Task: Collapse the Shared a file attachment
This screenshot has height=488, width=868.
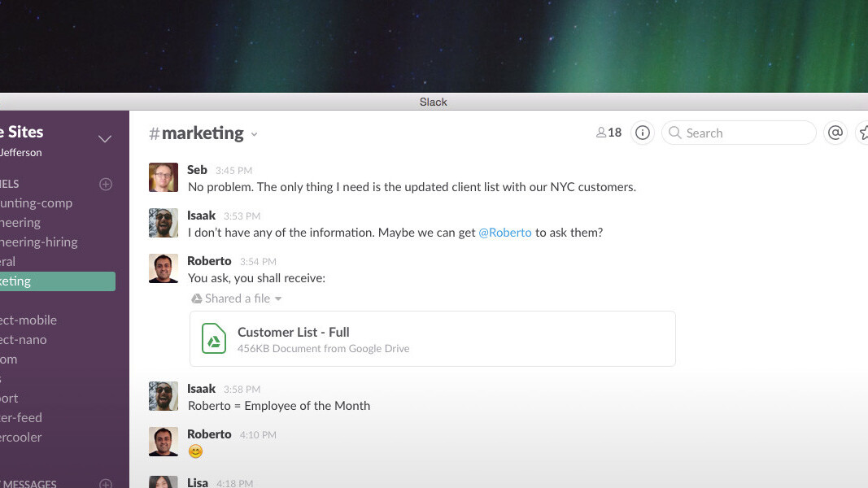Action: tap(279, 298)
